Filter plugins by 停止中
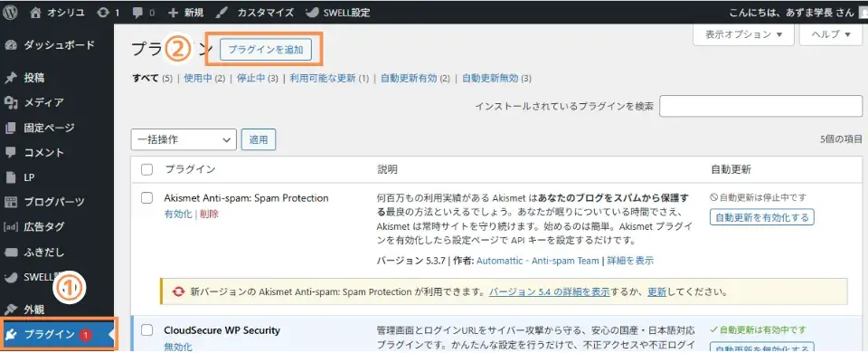The image size is (868, 353). point(250,78)
